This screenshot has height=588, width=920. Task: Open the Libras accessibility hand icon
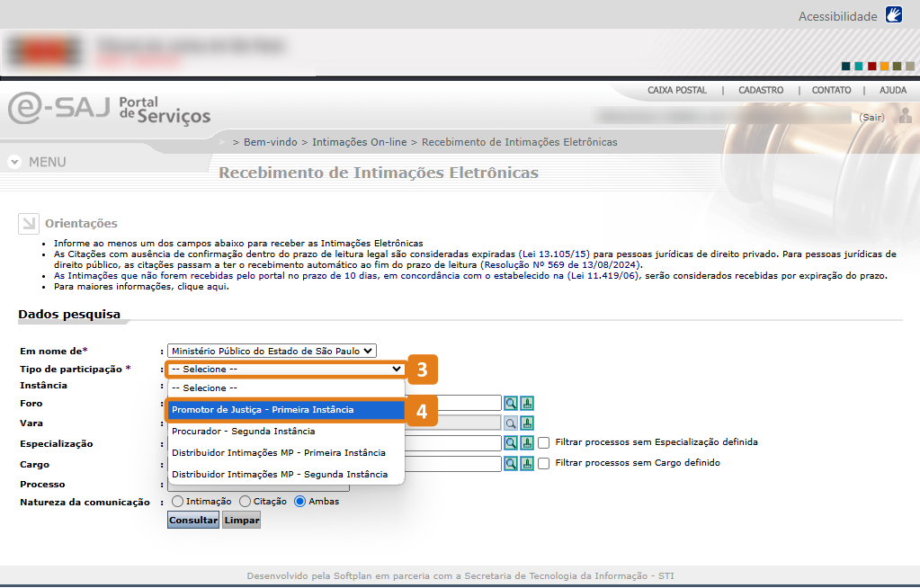pyautogui.click(x=893, y=15)
